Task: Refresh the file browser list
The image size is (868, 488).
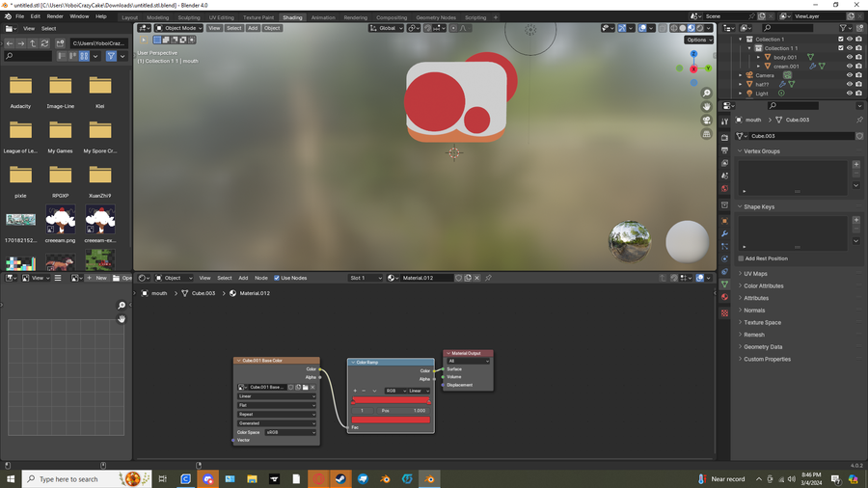Action: click(x=44, y=43)
